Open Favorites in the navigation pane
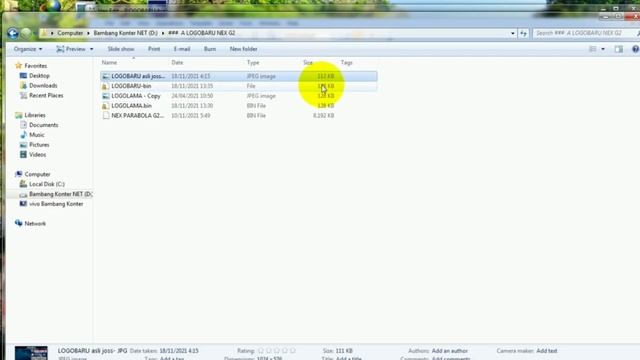This screenshot has height=360, width=640. [x=36, y=66]
